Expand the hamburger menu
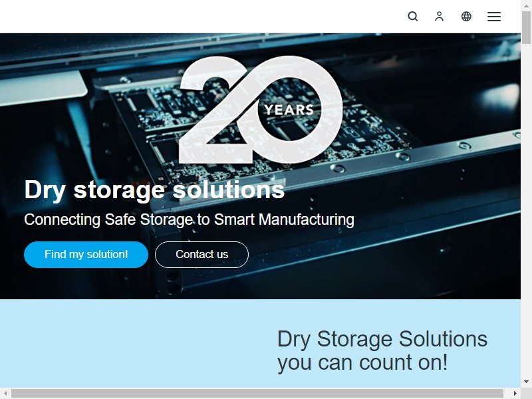The image size is (532, 399). (x=494, y=17)
